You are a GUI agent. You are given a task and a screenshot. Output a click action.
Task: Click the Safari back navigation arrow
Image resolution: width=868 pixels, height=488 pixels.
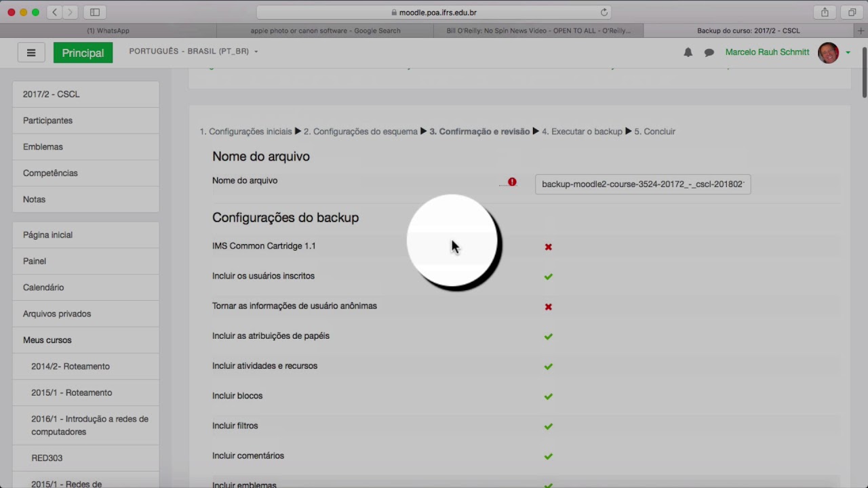(54, 12)
